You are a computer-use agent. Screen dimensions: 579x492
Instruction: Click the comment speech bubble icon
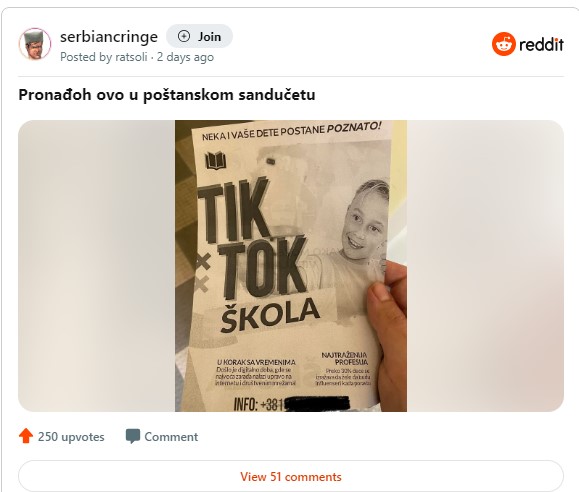pos(133,436)
